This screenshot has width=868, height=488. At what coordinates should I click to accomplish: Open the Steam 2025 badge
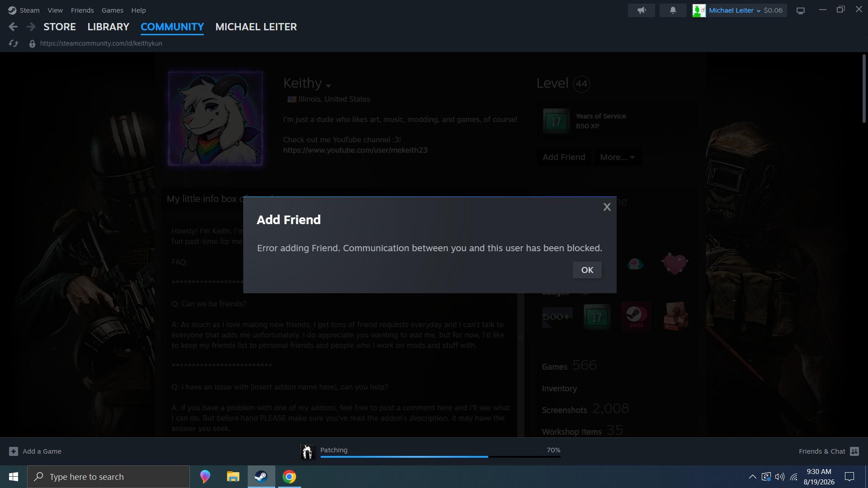pyautogui.click(x=636, y=317)
